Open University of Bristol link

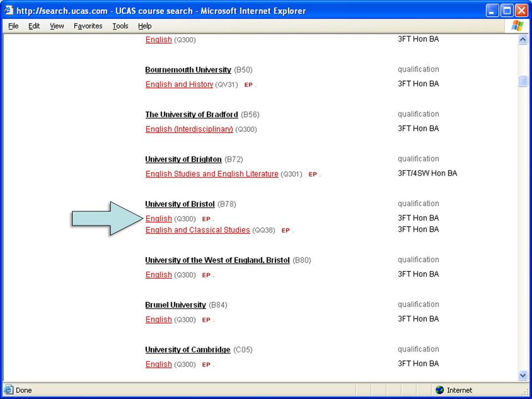point(180,204)
